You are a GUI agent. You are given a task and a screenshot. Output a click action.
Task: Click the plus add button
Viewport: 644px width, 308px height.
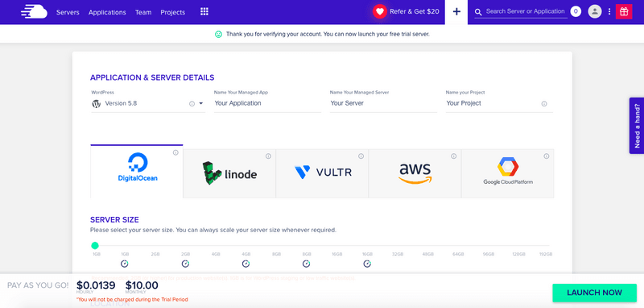coord(456,12)
